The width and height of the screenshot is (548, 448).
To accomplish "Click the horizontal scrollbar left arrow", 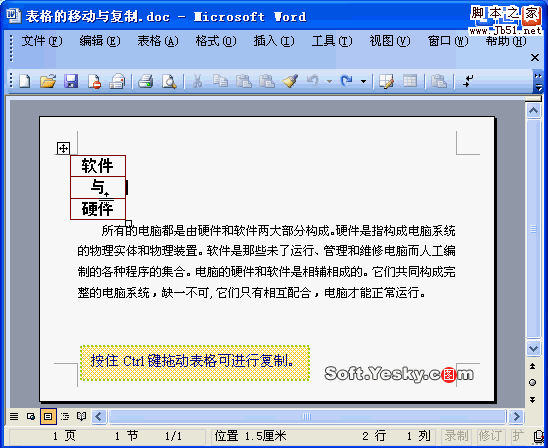I will coord(99,417).
